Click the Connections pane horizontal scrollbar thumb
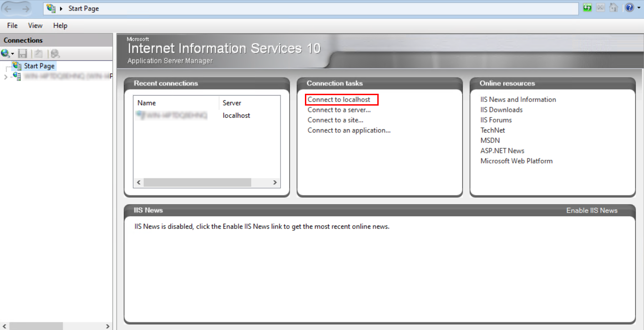 click(x=35, y=326)
